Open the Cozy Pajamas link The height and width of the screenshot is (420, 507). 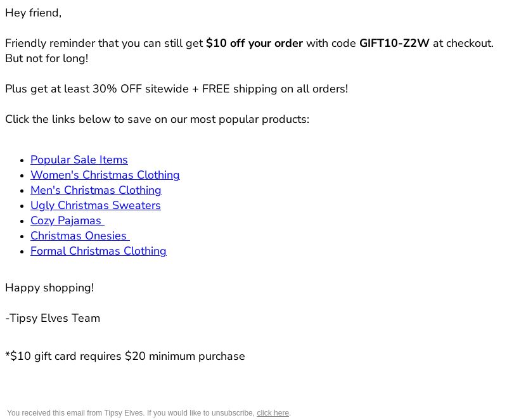[x=67, y=220]
